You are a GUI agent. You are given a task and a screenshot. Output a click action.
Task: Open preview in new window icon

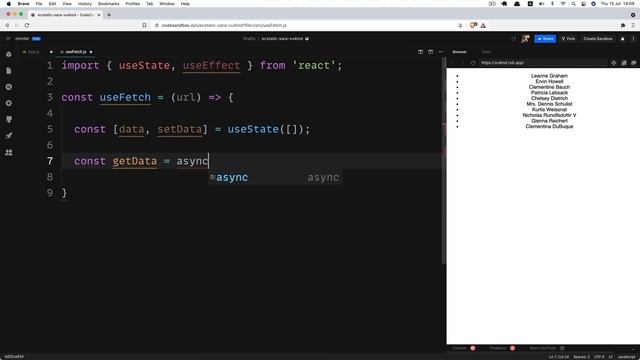point(633,63)
